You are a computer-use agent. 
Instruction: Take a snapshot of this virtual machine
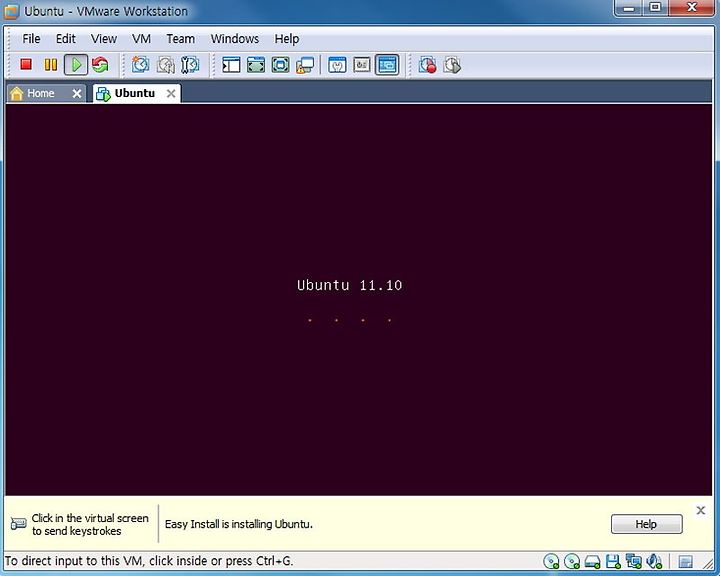(141, 65)
